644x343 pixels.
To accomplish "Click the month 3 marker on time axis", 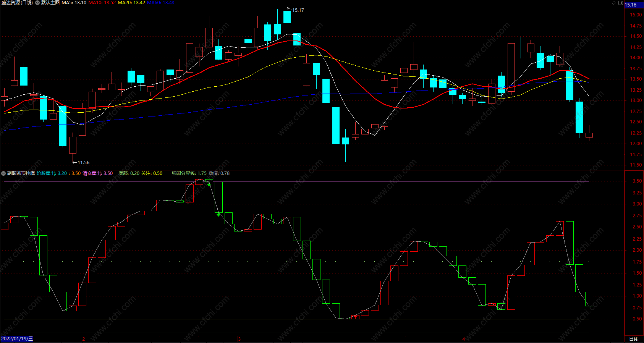I will (239, 339).
